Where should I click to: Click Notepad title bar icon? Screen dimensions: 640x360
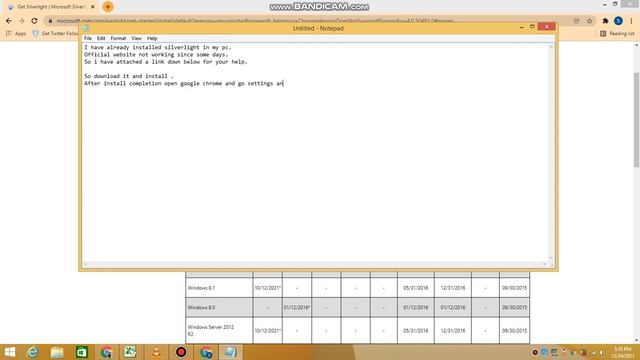coord(86,28)
